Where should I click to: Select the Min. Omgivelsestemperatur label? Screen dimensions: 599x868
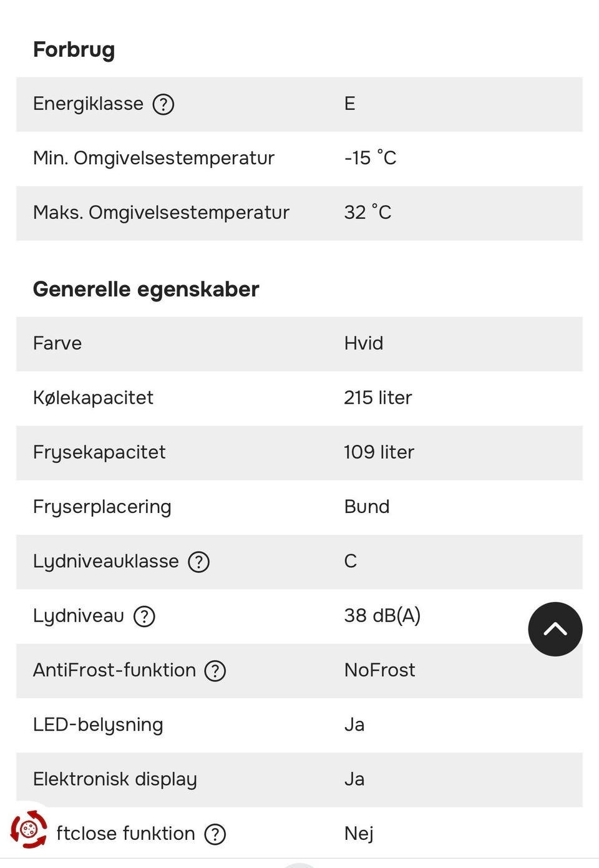[x=153, y=158]
